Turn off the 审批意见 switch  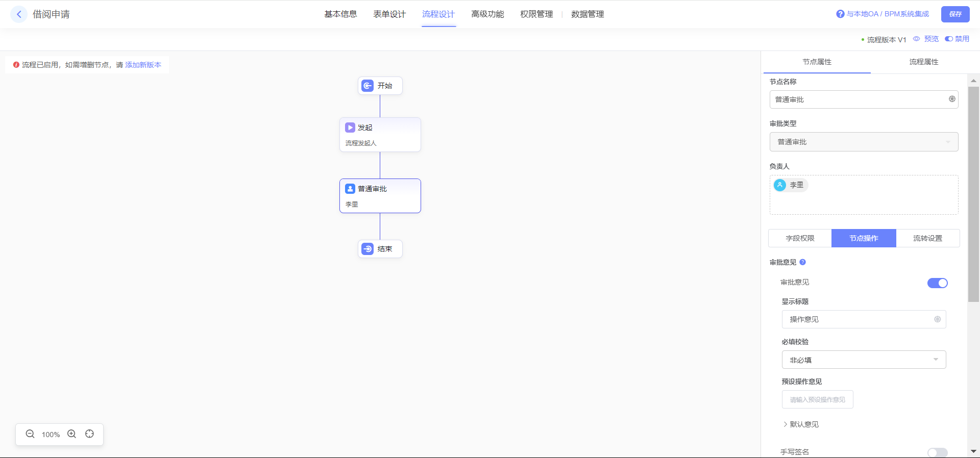pyautogui.click(x=937, y=283)
